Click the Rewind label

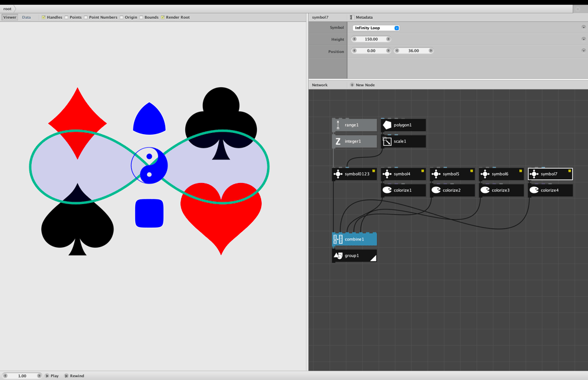point(77,376)
